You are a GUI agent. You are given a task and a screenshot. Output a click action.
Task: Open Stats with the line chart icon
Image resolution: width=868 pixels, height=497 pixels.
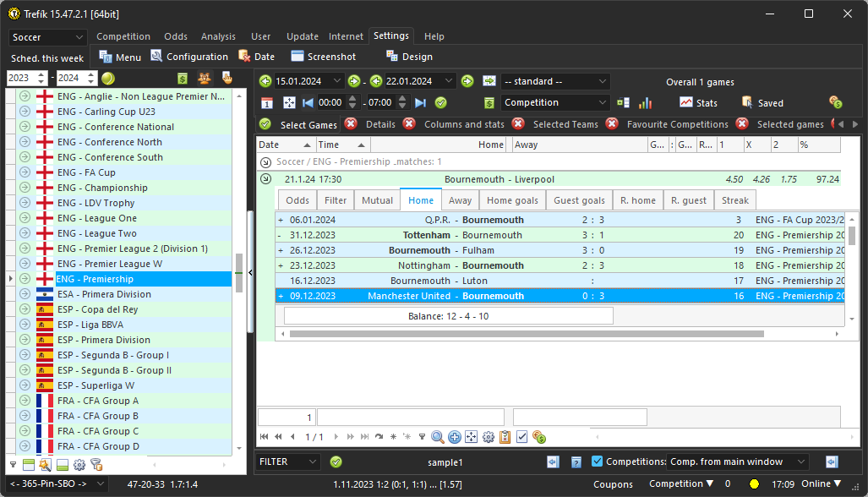coord(686,102)
